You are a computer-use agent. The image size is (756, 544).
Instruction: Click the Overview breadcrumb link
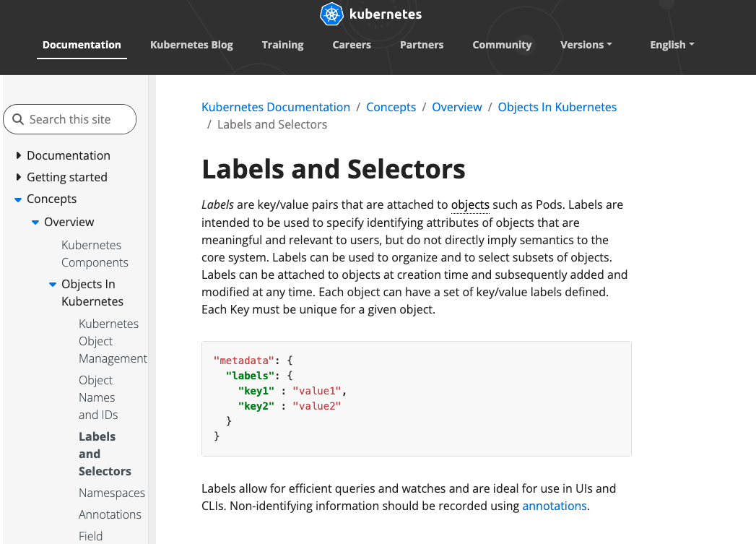[456, 107]
